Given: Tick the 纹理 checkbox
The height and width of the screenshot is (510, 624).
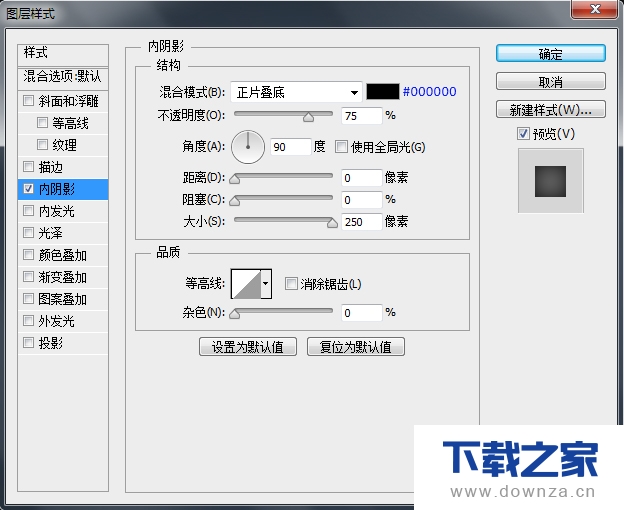Looking at the screenshot, I should click(42, 144).
